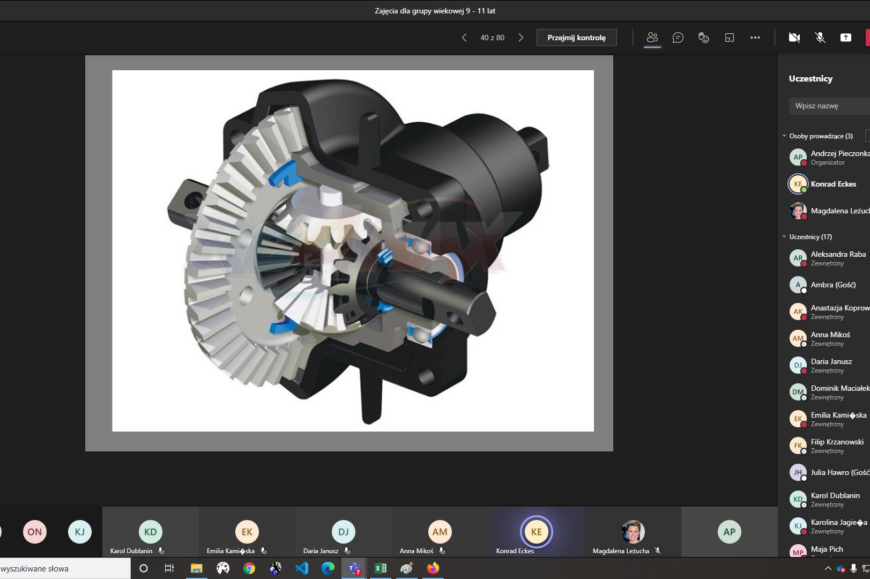Open File Explorer from the taskbar
870x579 pixels.
[196, 568]
